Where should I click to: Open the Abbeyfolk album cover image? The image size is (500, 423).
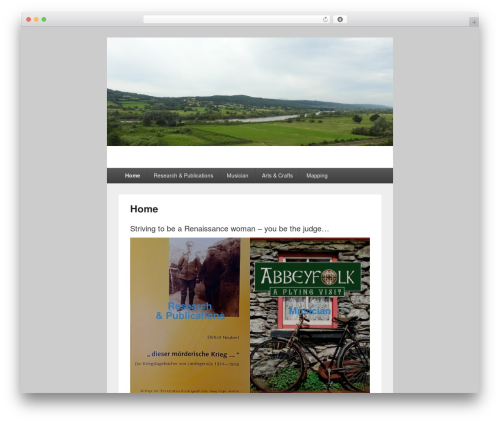click(310, 315)
